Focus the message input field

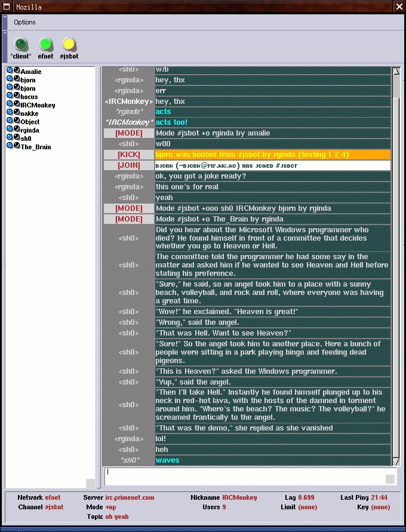250,476
